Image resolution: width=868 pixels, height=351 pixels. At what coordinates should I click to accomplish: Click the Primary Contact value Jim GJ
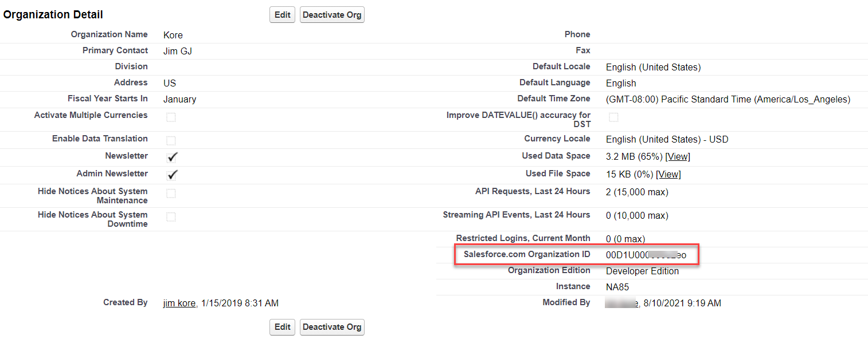(x=177, y=52)
